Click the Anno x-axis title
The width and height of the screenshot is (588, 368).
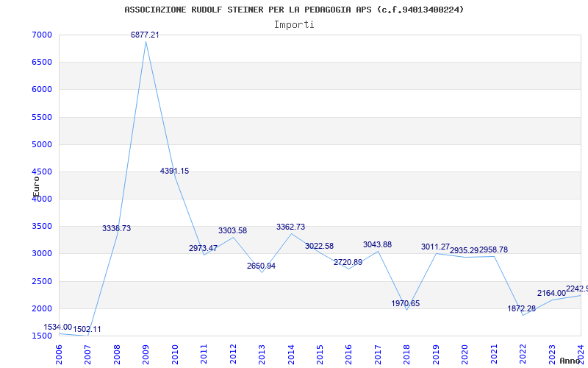click(x=570, y=361)
